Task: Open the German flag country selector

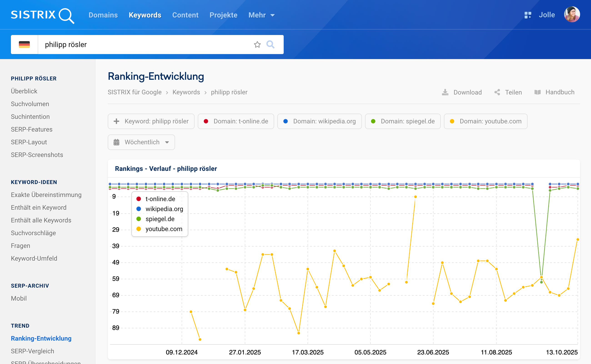Action: 24,45
